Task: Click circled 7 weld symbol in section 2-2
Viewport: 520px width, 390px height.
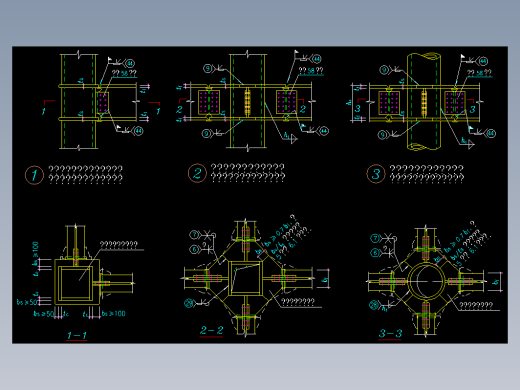Action: 195,235
